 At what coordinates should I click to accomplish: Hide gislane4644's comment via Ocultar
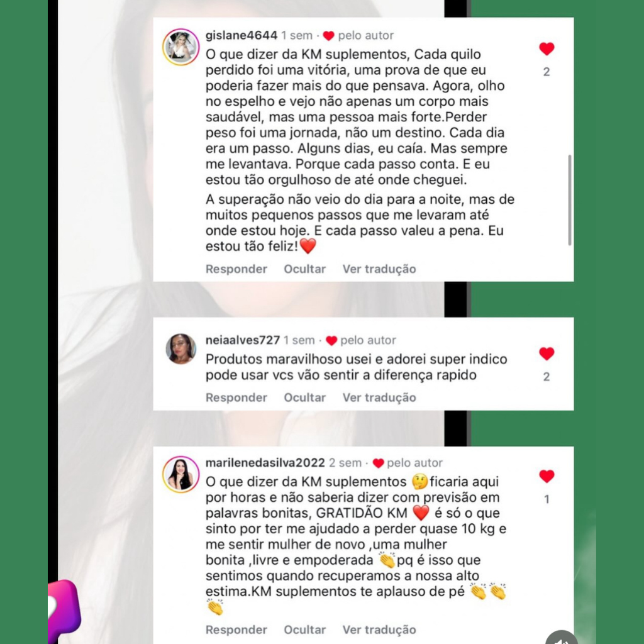pos(305,269)
